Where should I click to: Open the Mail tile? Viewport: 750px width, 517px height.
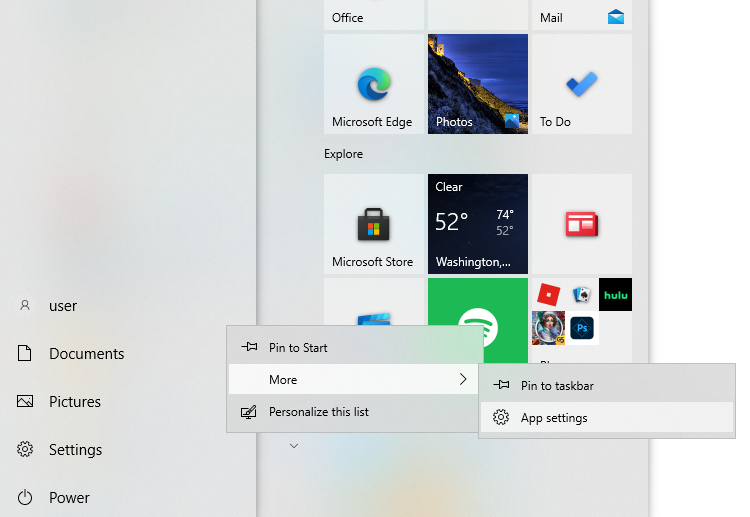(582, 15)
